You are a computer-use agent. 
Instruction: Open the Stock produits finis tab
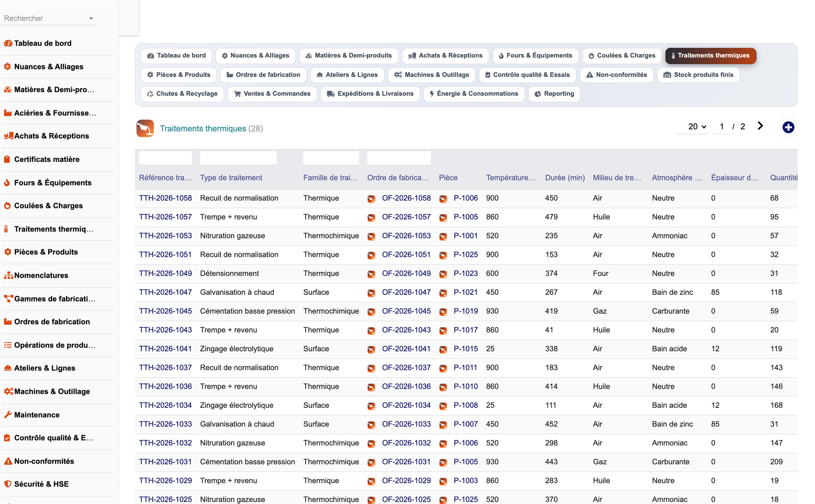[x=699, y=75]
